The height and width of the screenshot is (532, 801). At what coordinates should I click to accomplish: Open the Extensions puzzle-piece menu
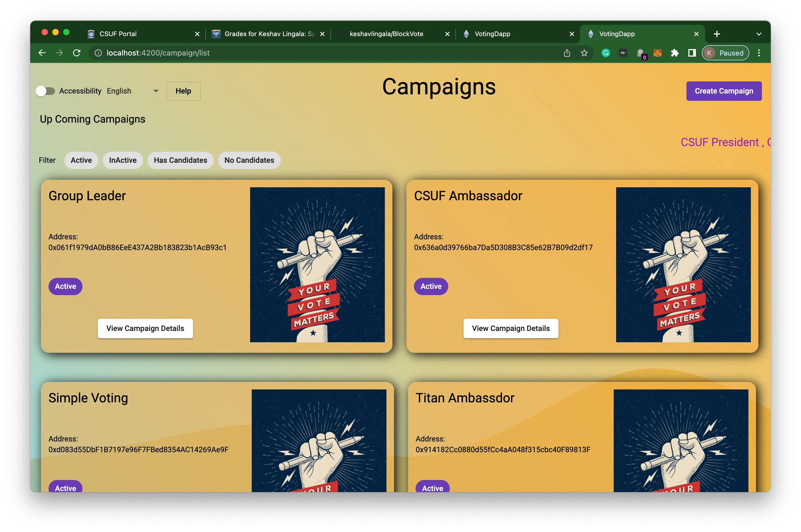point(675,53)
